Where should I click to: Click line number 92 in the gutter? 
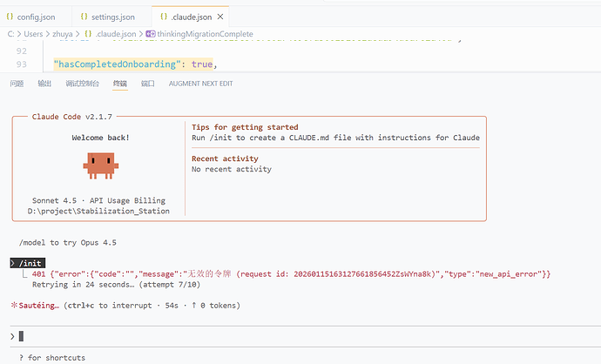22,51
